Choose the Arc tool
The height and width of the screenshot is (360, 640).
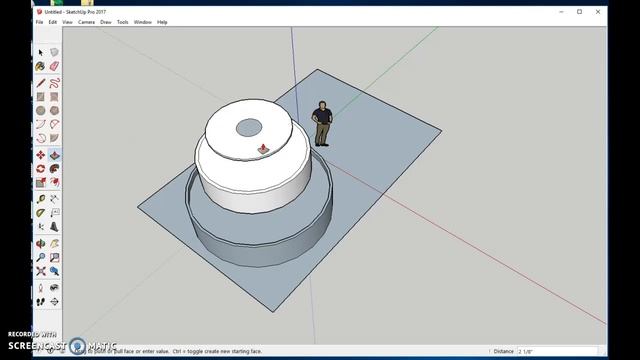40,124
